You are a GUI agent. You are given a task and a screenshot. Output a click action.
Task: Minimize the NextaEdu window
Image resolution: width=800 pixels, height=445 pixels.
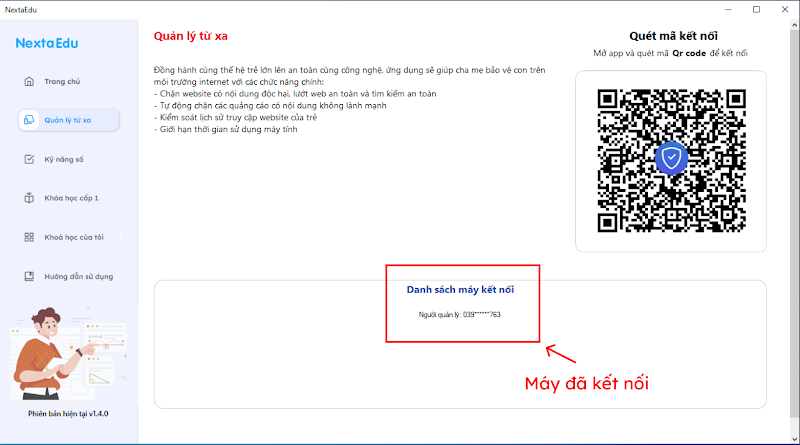[x=729, y=9]
